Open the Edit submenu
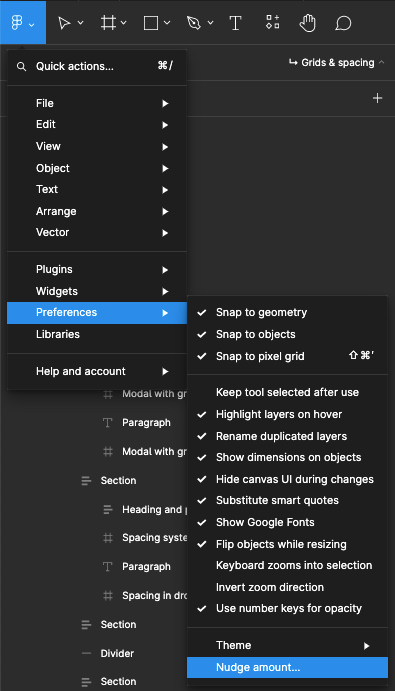 point(97,125)
